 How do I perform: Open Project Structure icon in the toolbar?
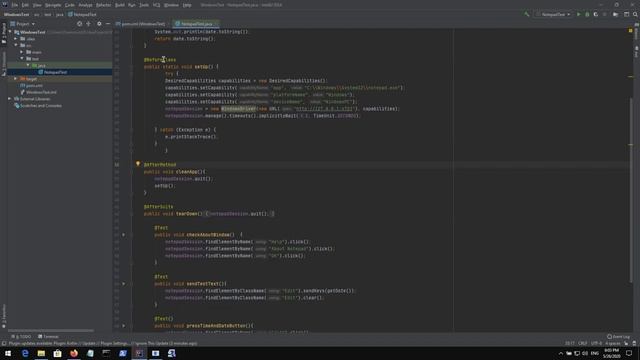pos(616,14)
